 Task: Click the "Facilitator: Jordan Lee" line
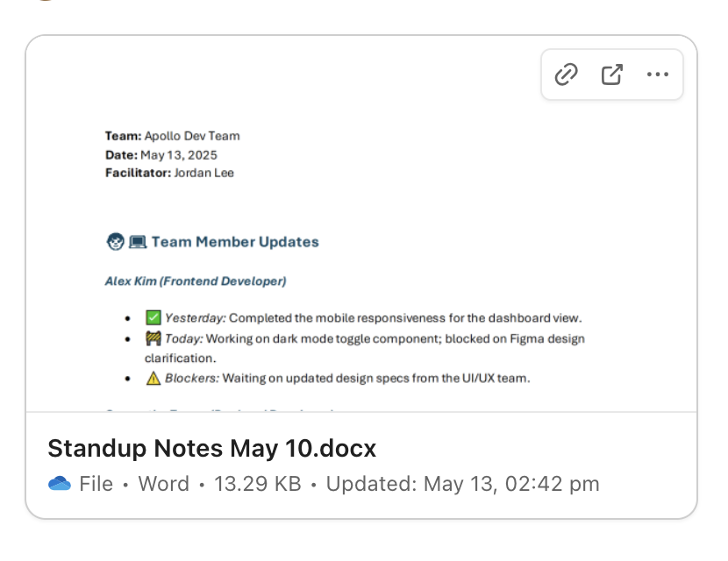(169, 173)
